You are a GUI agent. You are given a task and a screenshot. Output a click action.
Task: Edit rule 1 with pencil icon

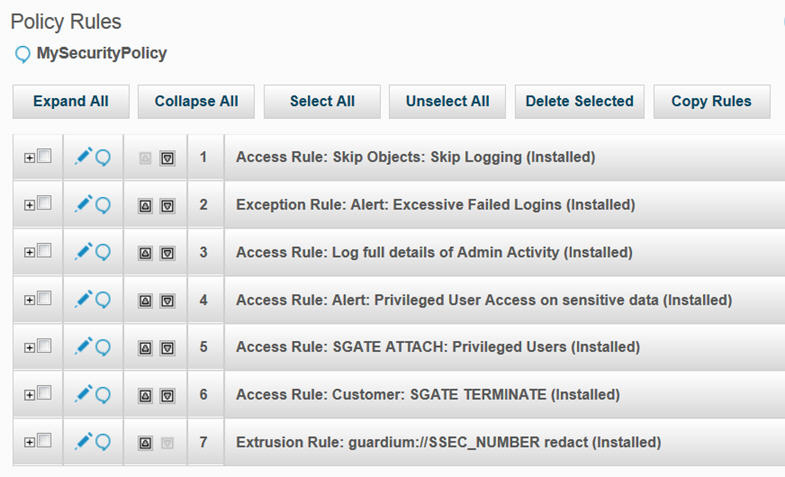coord(83,157)
